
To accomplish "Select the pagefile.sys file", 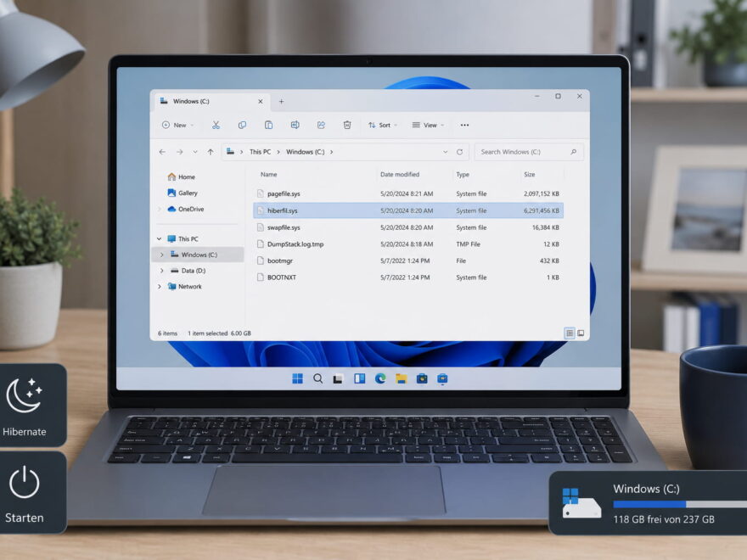I will coord(408,193).
